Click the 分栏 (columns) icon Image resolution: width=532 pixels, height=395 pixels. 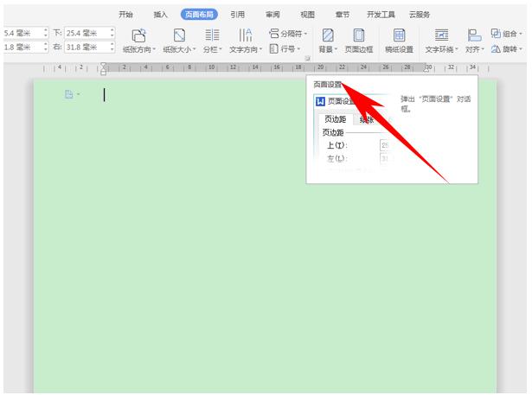(212, 35)
